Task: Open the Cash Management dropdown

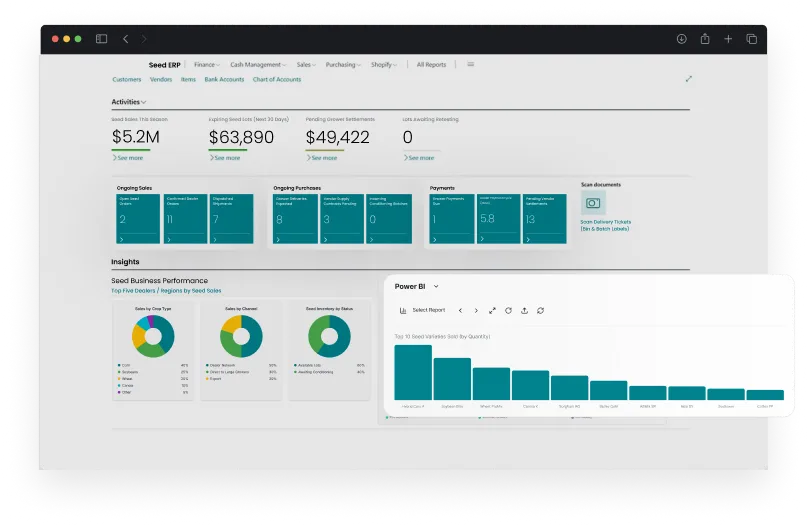Action: [257, 65]
